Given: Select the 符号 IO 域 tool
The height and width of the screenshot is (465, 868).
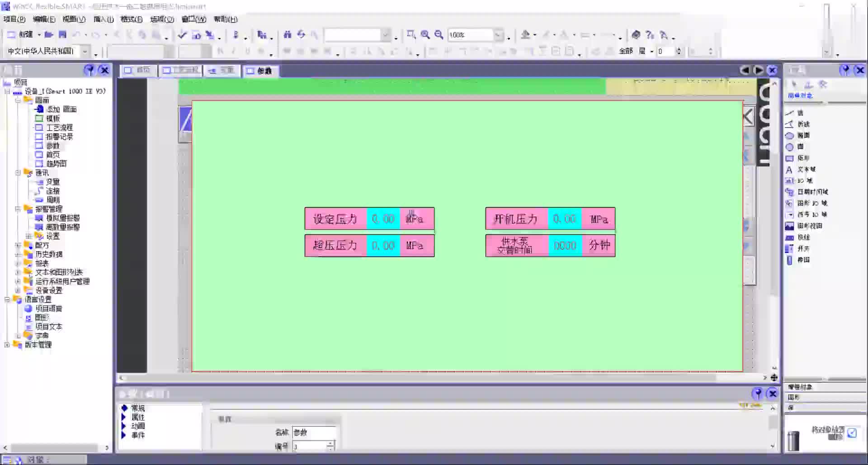Looking at the screenshot, I should point(807,214).
